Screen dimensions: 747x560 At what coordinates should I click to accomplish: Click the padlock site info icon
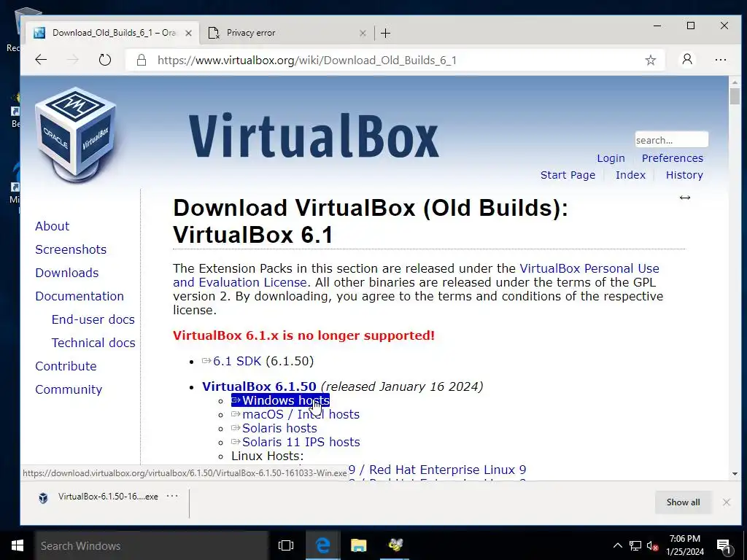click(x=141, y=60)
